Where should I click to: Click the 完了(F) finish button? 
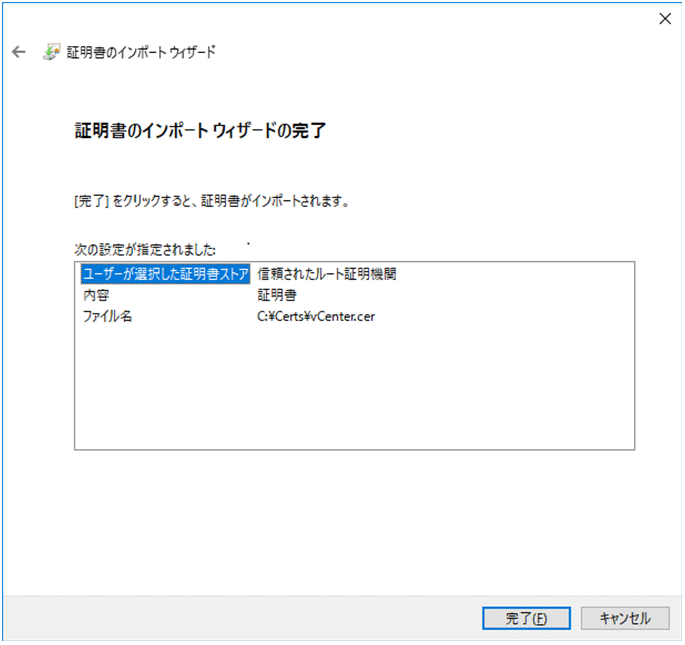pyautogui.click(x=526, y=618)
